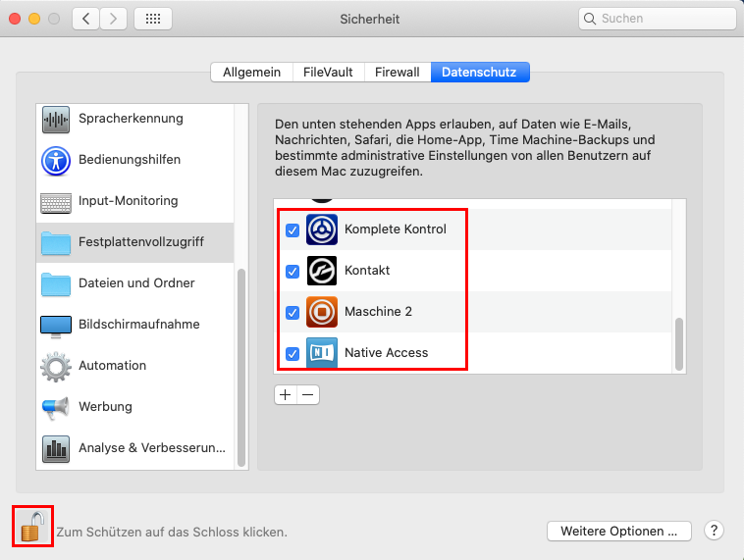The image size is (744, 560).
Task: Click the app list vertical scrollbar
Action: tap(679, 344)
